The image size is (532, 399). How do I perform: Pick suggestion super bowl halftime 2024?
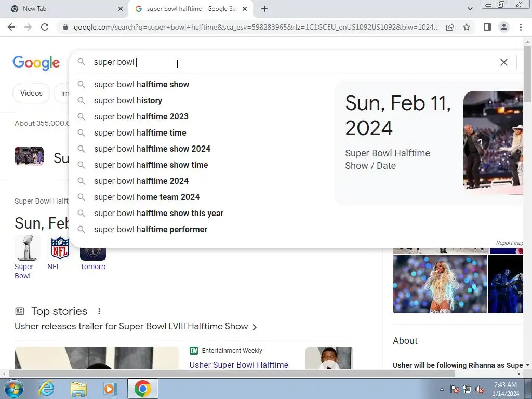[141, 181]
